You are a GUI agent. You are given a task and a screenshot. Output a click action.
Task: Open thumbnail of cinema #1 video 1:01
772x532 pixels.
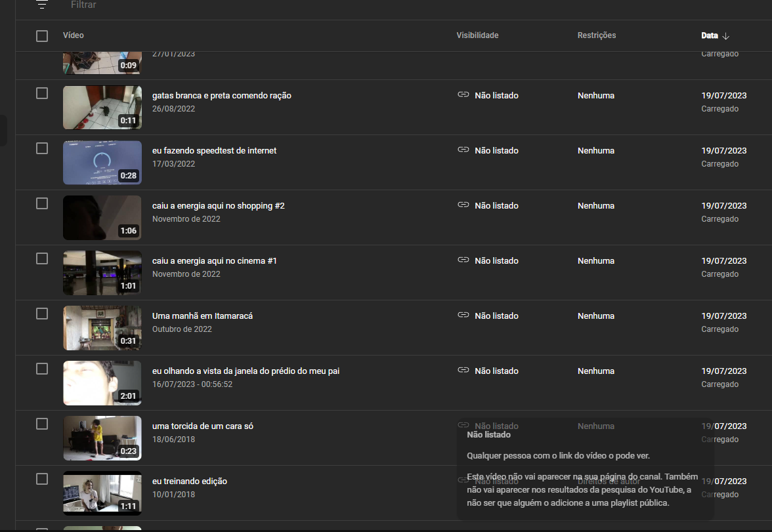[x=102, y=273]
